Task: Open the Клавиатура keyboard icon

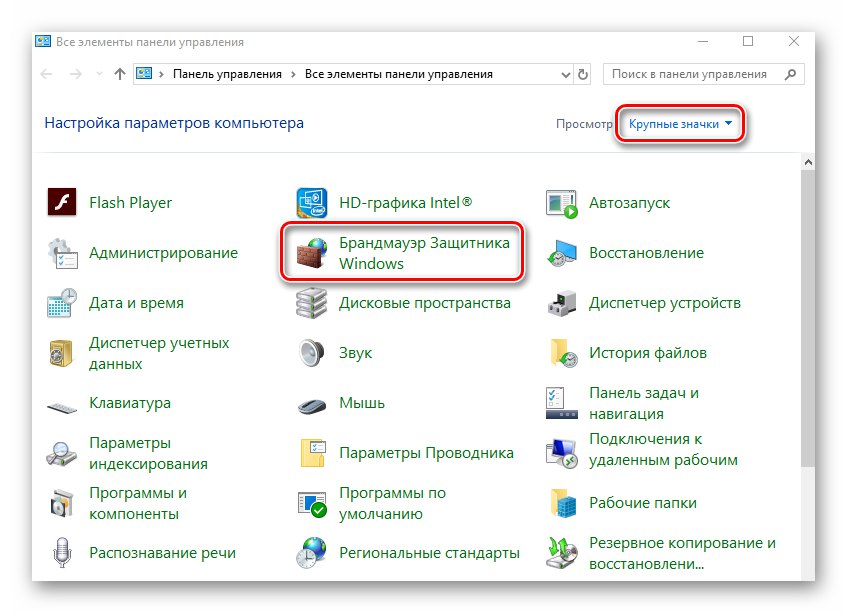Action: coord(62,407)
